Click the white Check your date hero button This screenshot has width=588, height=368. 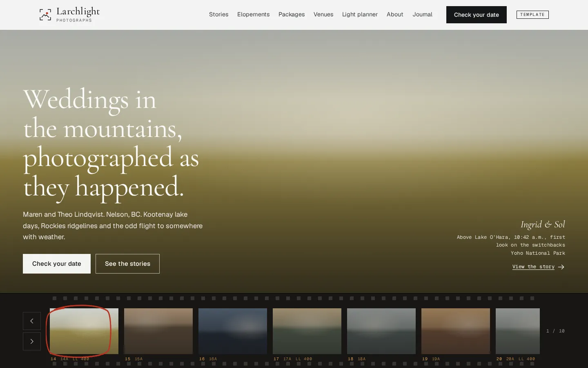(x=57, y=264)
